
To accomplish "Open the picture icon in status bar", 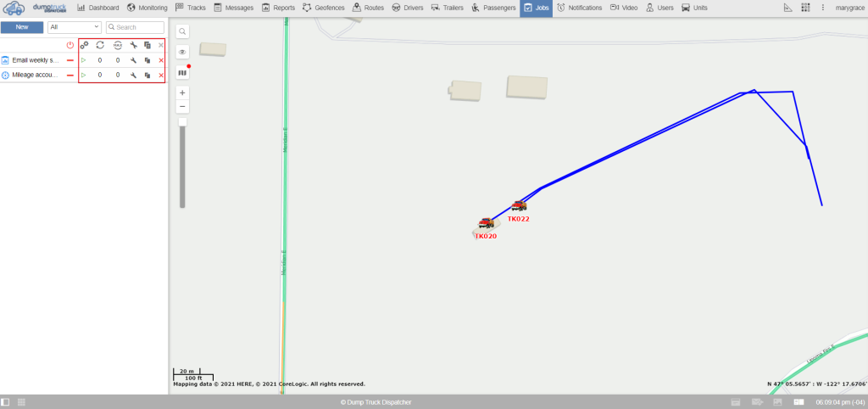I will [x=778, y=402].
